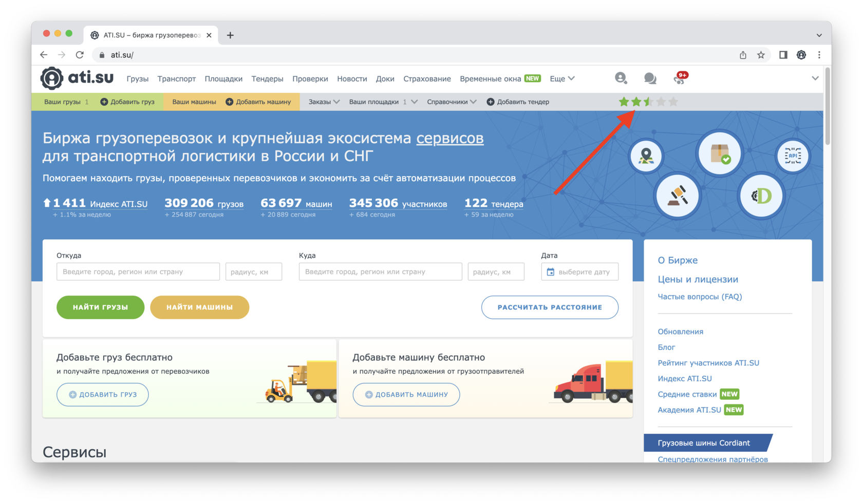Click plus icon next to Добавить груз

coord(104,102)
